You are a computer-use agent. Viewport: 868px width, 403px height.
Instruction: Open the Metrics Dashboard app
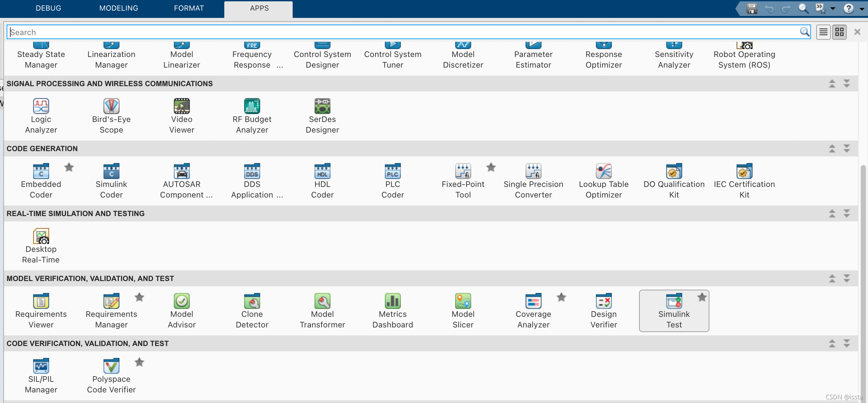393,301
